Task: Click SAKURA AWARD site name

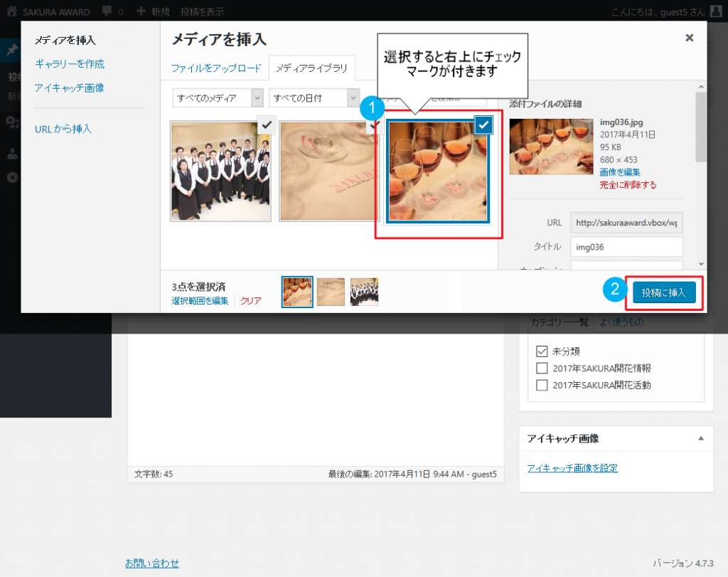Action: 56,12
